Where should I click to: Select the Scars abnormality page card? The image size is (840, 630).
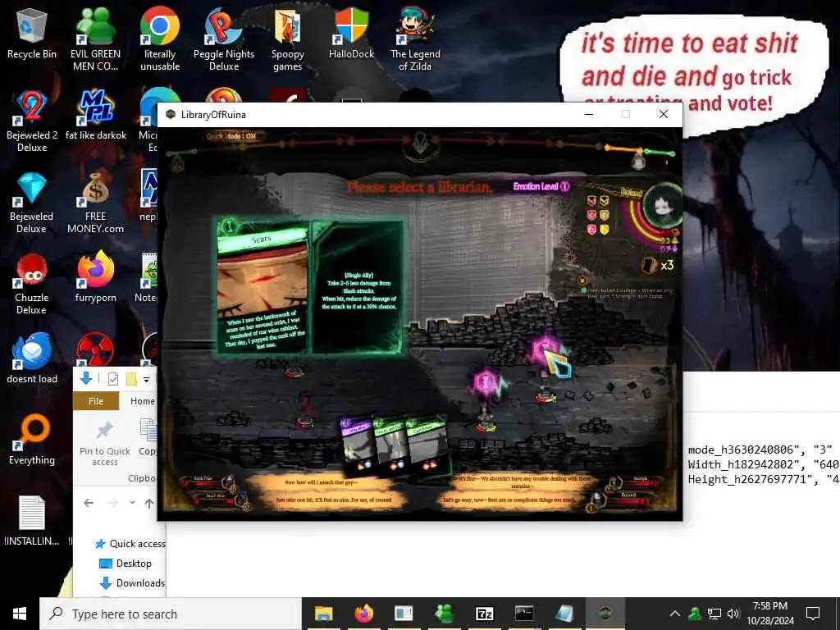[x=262, y=286]
